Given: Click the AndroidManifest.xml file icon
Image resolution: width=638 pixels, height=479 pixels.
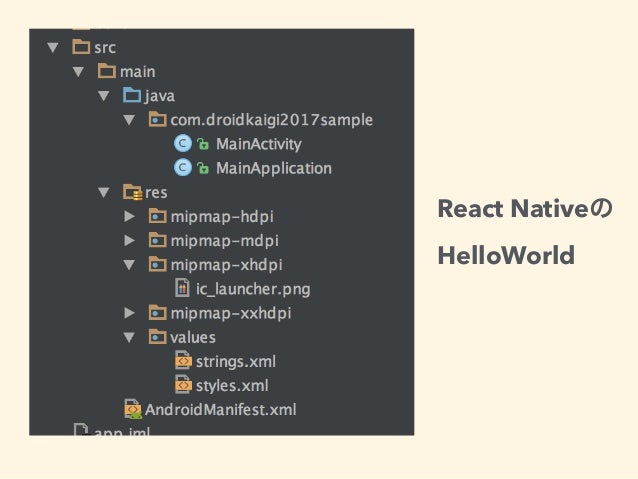Looking at the screenshot, I should tap(133, 409).
